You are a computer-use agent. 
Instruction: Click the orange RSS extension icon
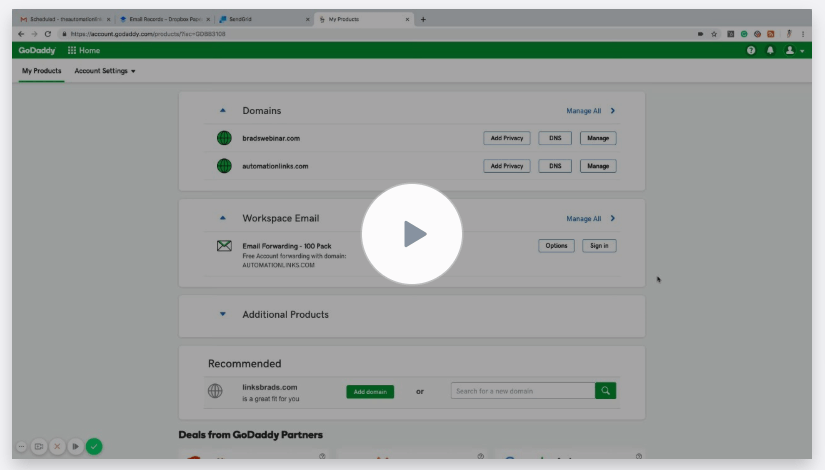(771, 34)
